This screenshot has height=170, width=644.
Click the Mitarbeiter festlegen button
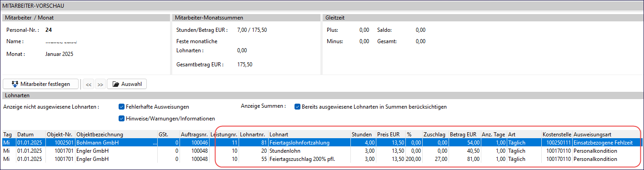[x=40, y=84]
